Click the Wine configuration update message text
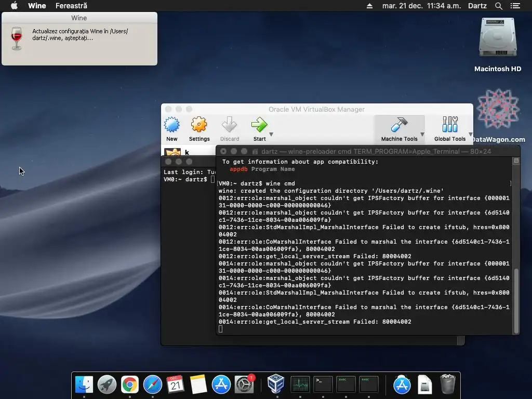The width and height of the screenshot is (532, 399). pos(80,35)
